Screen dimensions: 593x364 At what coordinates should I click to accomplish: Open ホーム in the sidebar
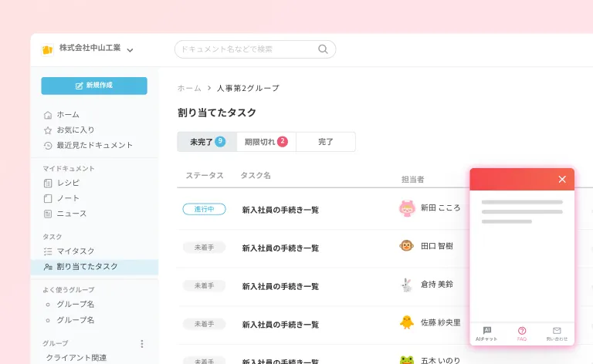(x=67, y=115)
